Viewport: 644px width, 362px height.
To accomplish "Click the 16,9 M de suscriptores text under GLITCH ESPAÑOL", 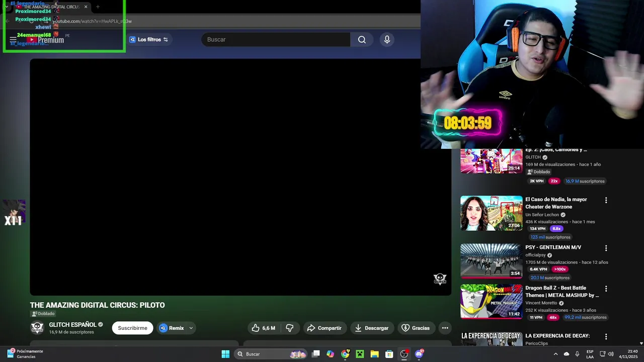I will [71, 332].
